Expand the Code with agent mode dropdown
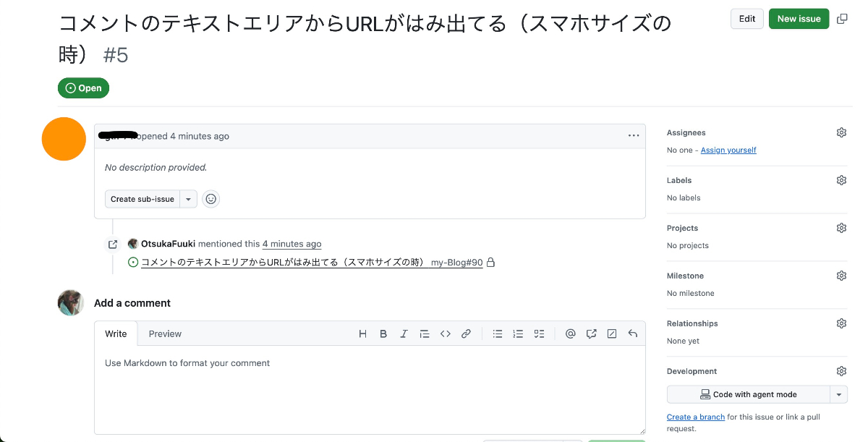The height and width of the screenshot is (442, 868). click(x=838, y=395)
